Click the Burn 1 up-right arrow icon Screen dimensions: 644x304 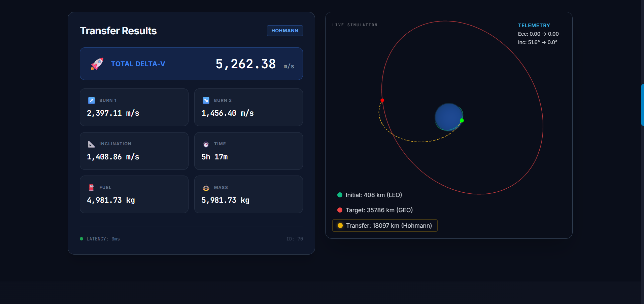click(x=92, y=101)
